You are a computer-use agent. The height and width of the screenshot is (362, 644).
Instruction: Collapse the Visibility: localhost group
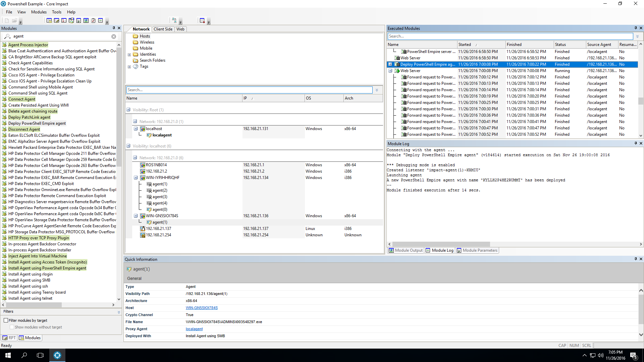pos(128,146)
